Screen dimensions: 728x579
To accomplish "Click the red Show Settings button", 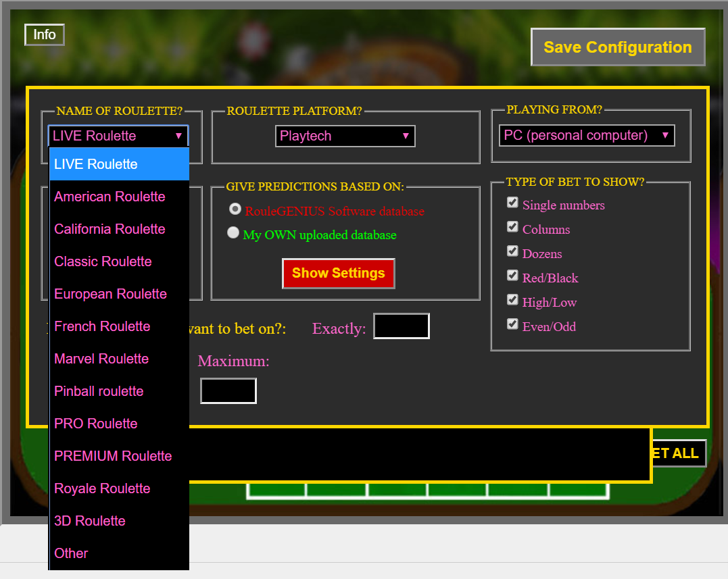I will click(x=339, y=273).
